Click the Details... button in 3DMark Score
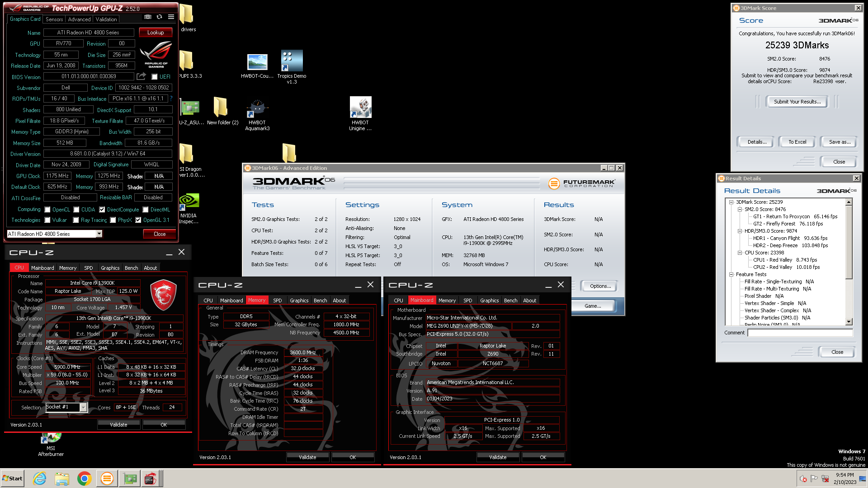Image resolution: width=868 pixels, height=488 pixels. (x=757, y=142)
